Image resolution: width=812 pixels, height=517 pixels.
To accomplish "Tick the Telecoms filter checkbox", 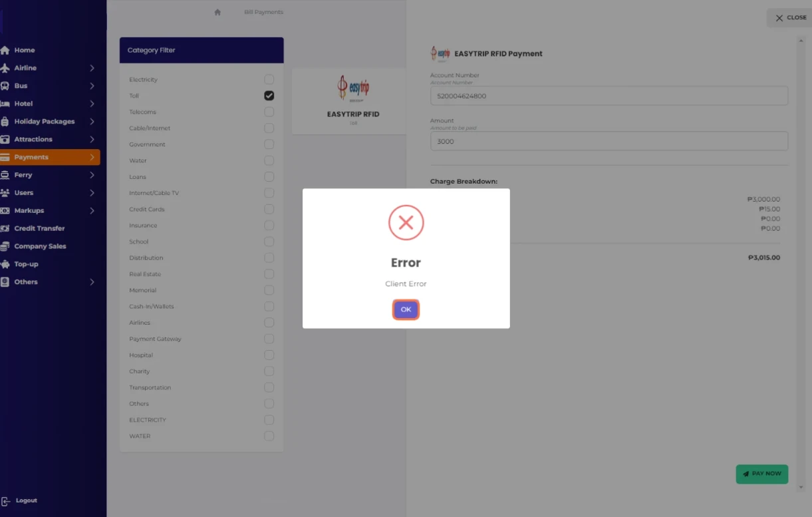I will [x=269, y=112].
